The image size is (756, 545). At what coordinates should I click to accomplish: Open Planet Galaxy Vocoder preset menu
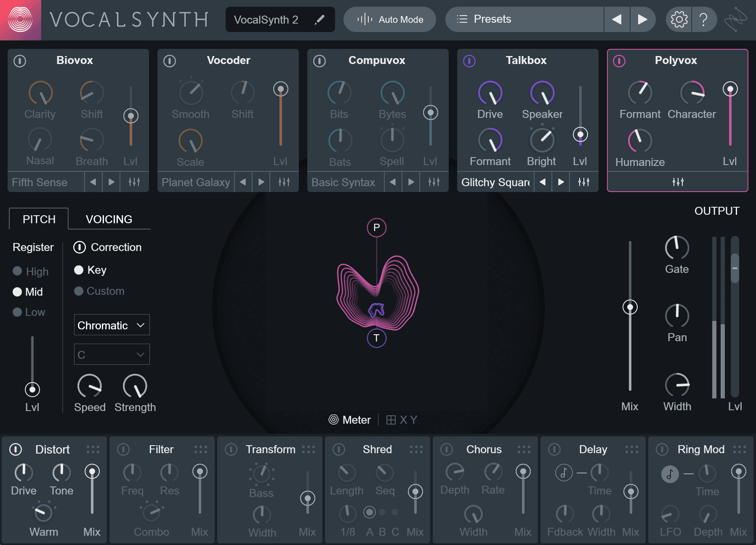pyautogui.click(x=196, y=182)
